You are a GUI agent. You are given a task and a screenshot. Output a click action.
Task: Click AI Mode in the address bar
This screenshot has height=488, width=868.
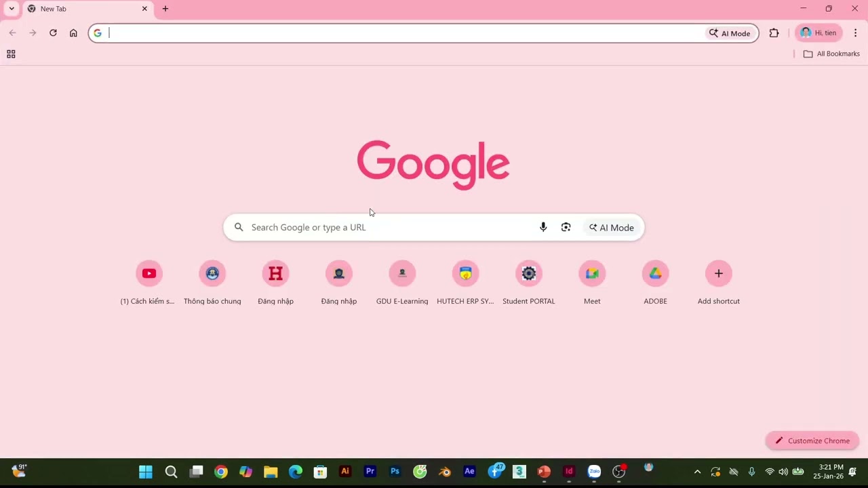[x=730, y=33]
